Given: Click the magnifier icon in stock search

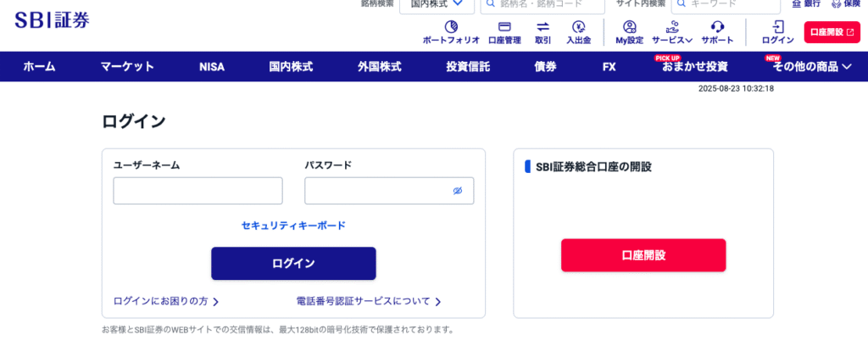Looking at the screenshot, I should pos(490,3).
